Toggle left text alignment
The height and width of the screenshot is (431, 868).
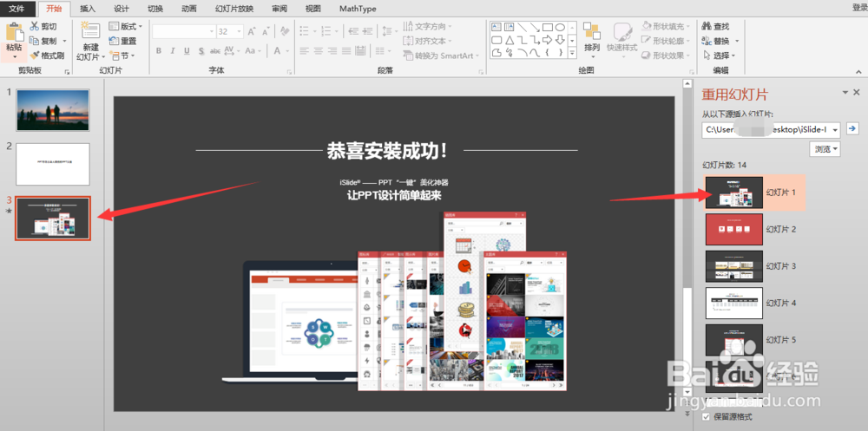tap(304, 50)
